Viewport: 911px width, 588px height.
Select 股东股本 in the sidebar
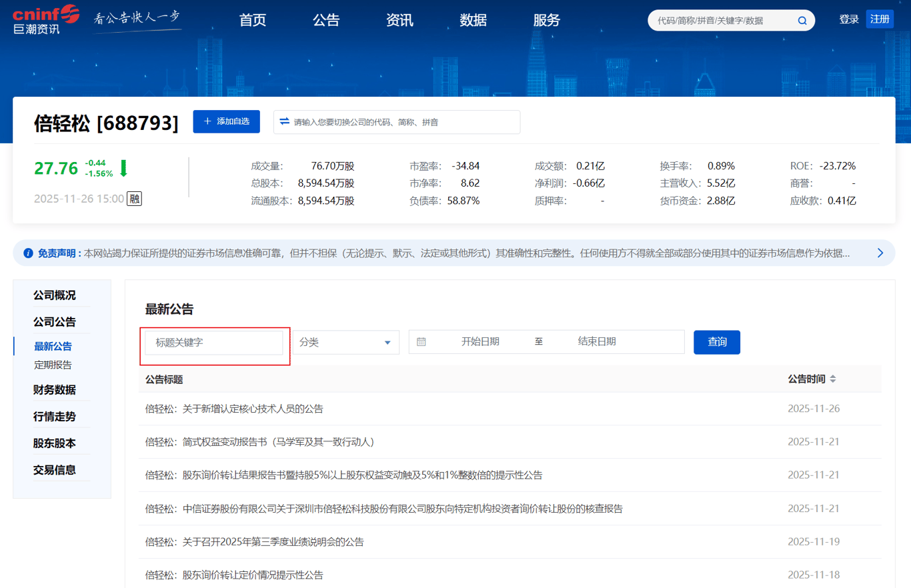[x=55, y=443]
